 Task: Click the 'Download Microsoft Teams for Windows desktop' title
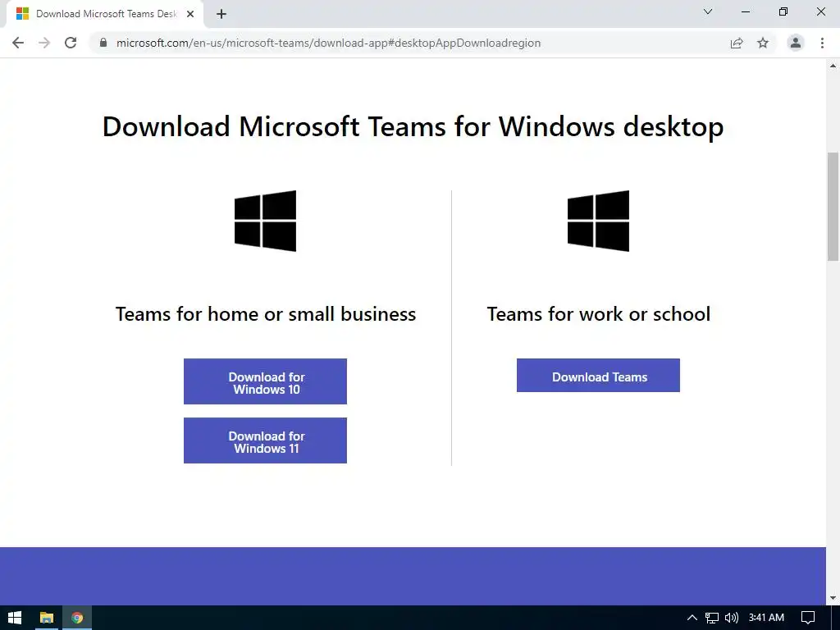tap(413, 127)
